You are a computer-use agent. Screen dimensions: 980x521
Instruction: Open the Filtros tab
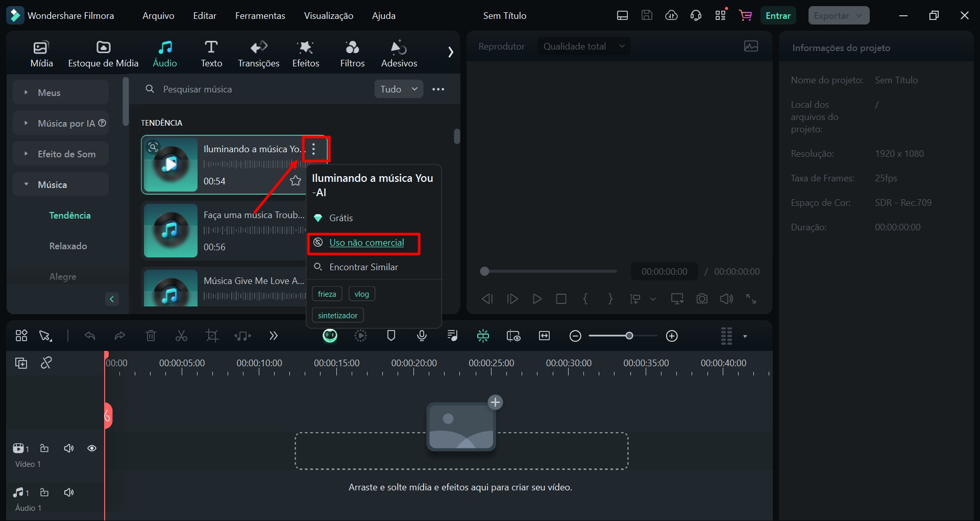coord(352,54)
